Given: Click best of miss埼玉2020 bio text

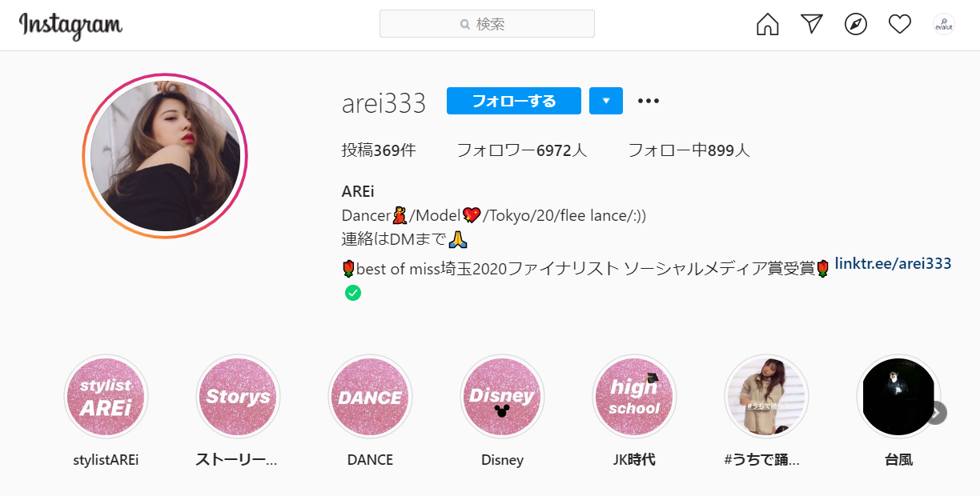Looking at the screenshot, I should (x=585, y=269).
